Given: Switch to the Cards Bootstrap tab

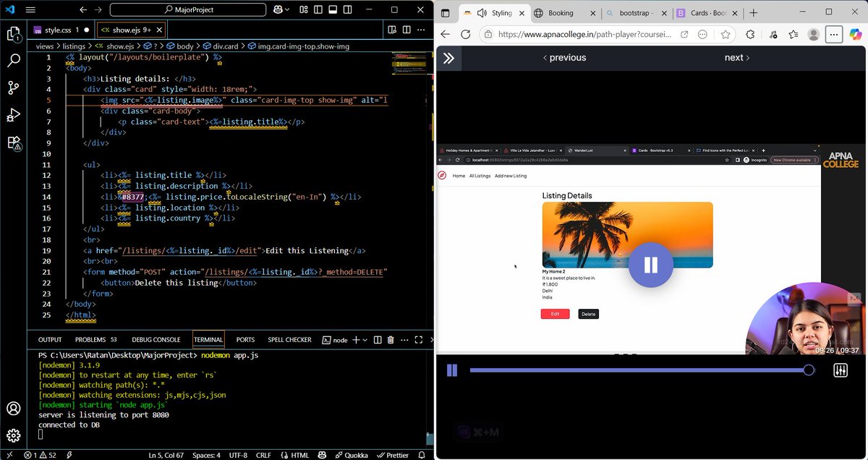Looking at the screenshot, I should point(707,13).
